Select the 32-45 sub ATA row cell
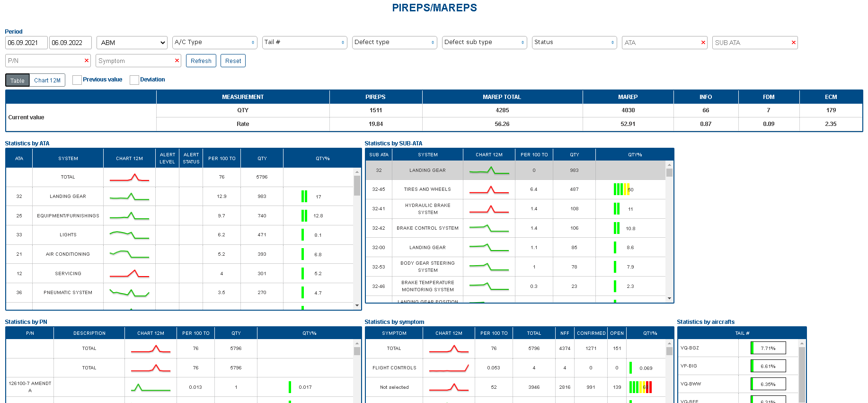The width and height of the screenshot is (868, 403). [x=379, y=189]
